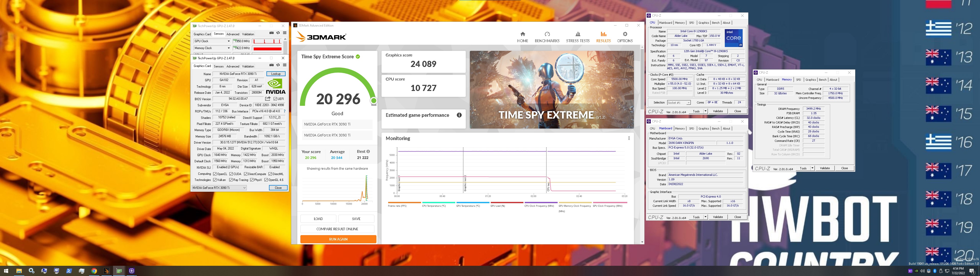
Task: Toggle DirectCompute checkbox in GPU-Z
Action: click(246, 174)
